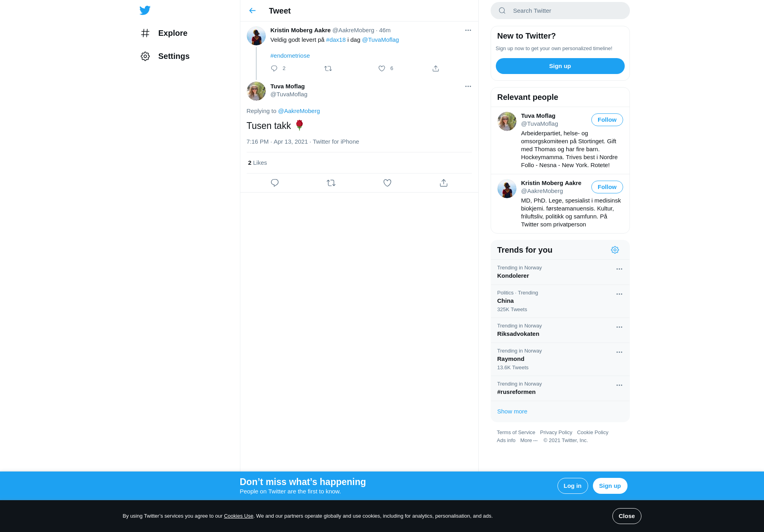The width and height of the screenshot is (764, 532).
Task: Open Settings in the sidebar
Action: [165, 56]
